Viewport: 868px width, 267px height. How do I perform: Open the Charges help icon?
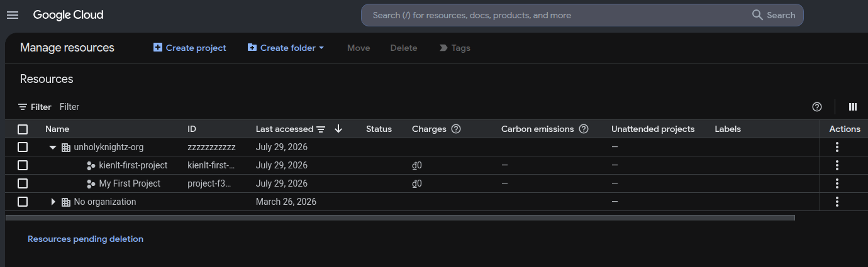456,129
